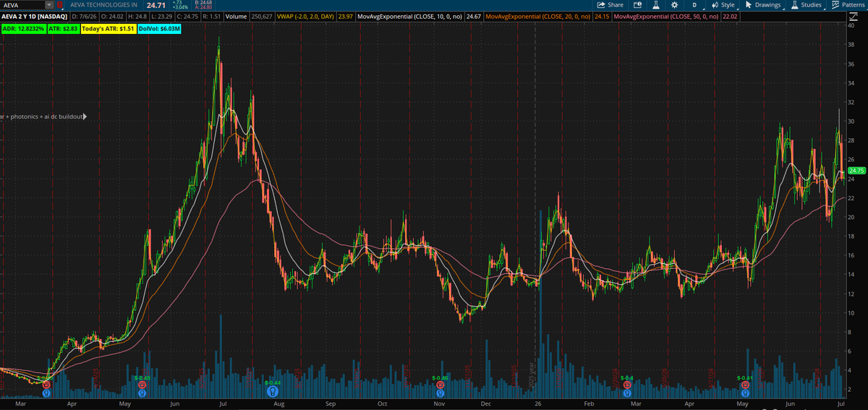
Task: Click the $-0.46 earnings estimate text
Action: pyautogui.click(x=441, y=377)
